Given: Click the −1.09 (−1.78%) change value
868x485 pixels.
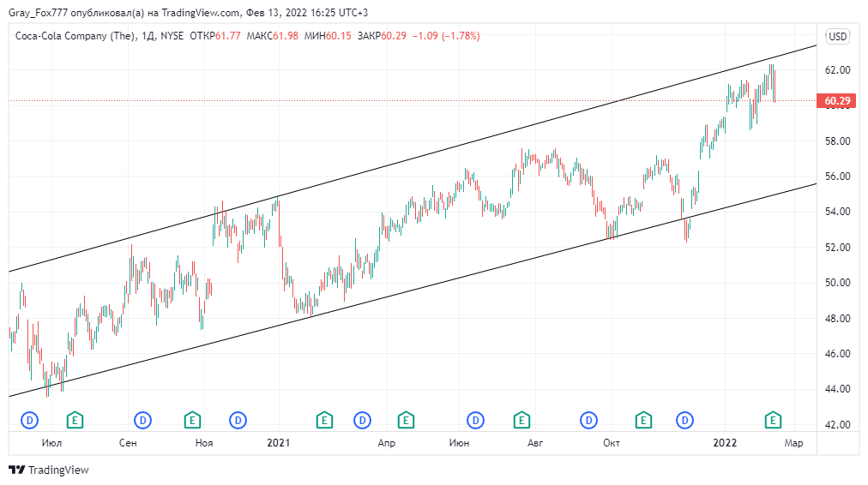Looking at the screenshot, I should coord(446,36).
